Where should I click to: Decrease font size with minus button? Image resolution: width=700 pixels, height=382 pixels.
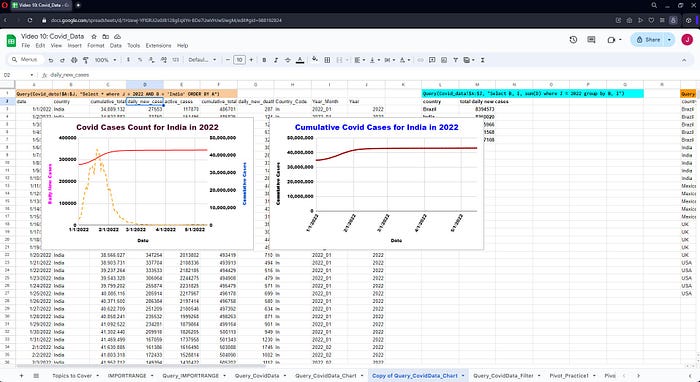click(228, 60)
